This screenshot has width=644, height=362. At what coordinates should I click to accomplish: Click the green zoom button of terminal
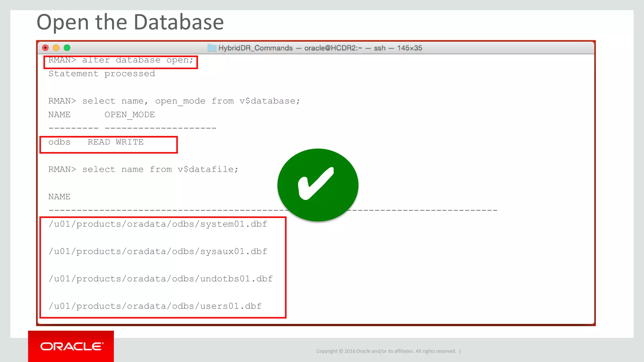point(67,48)
